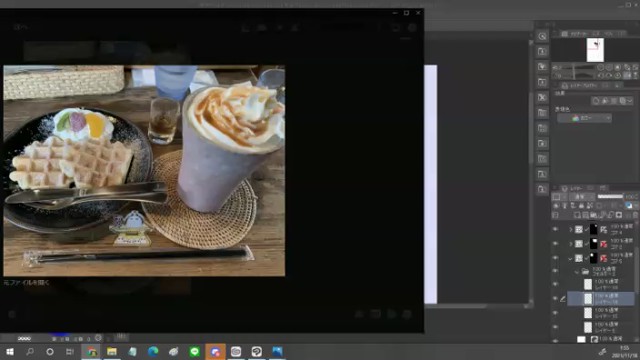640x360 pixels.
Task: Open the Windows Start menu
Action: (10, 351)
